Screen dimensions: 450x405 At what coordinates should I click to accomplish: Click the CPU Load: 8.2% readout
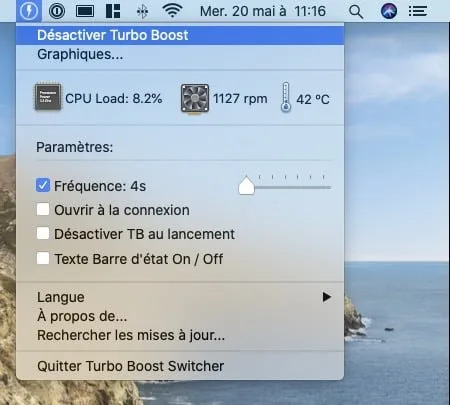pyautogui.click(x=114, y=99)
